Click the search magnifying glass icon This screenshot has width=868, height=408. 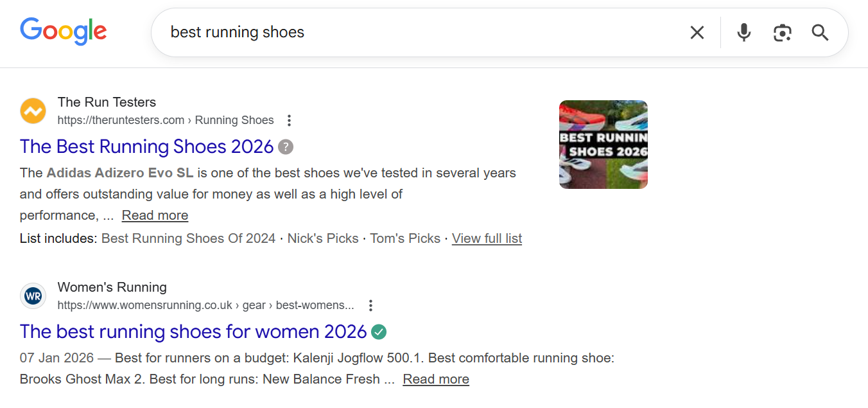click(820, 32)
